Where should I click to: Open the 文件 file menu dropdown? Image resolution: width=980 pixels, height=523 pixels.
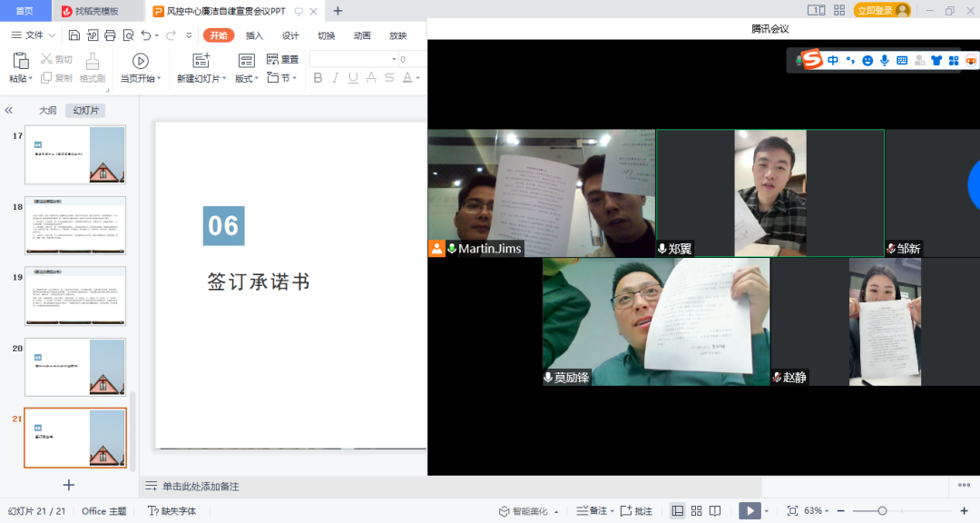(34, 35)
